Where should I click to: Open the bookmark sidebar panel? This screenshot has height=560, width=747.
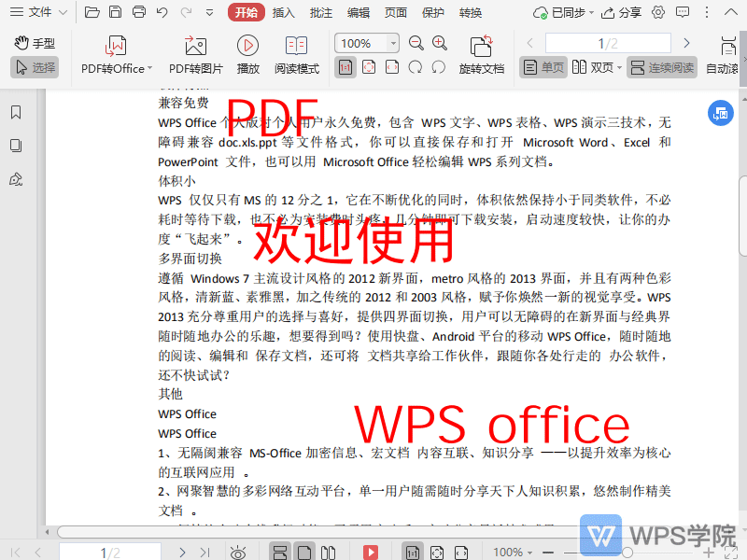16,112
